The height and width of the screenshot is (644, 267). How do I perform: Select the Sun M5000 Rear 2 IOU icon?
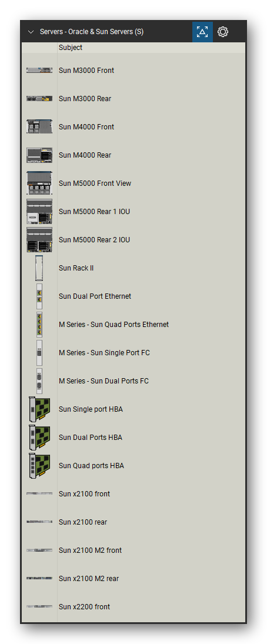[39, 239]
